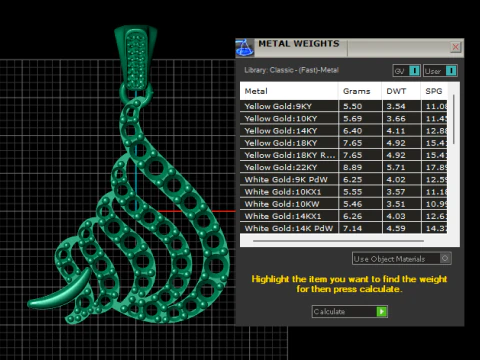Select the White Gold:10KX1 row
Viewport: 480px width, 360px height.
tap(343, 192)
